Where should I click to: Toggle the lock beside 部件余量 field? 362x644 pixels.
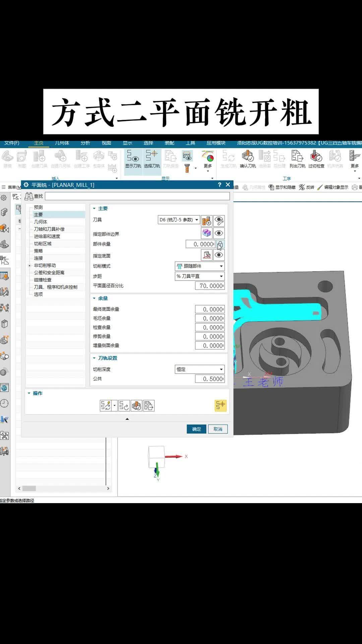point(220,244)
